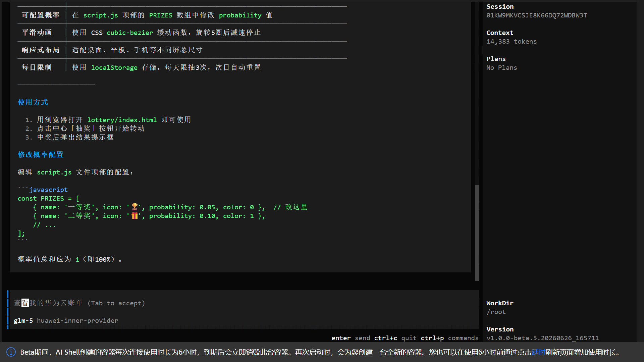Click the cubic-bezier keyword in the table

[x=130, y=33]
